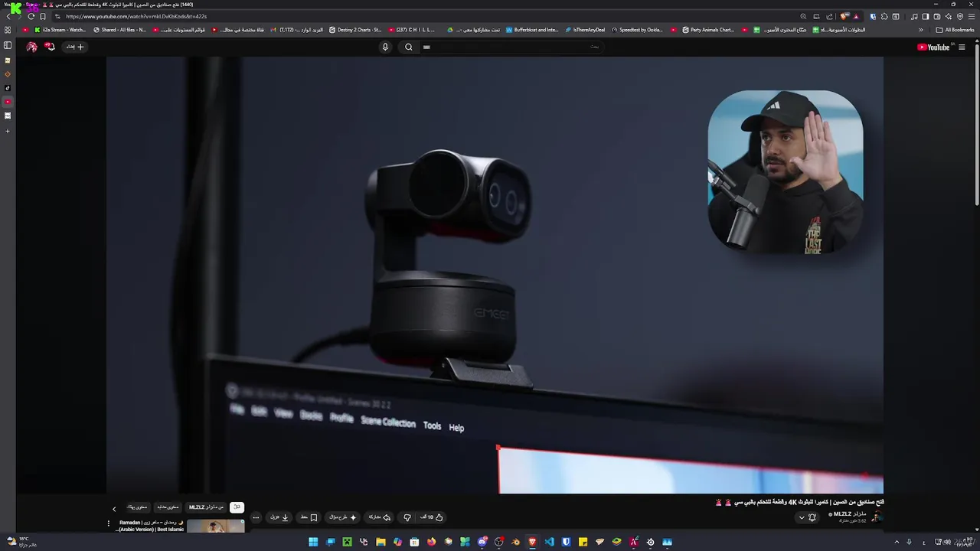Open Visual Studio Code from the taskbar
980x551 pixels.
click(x=550, y=542)
